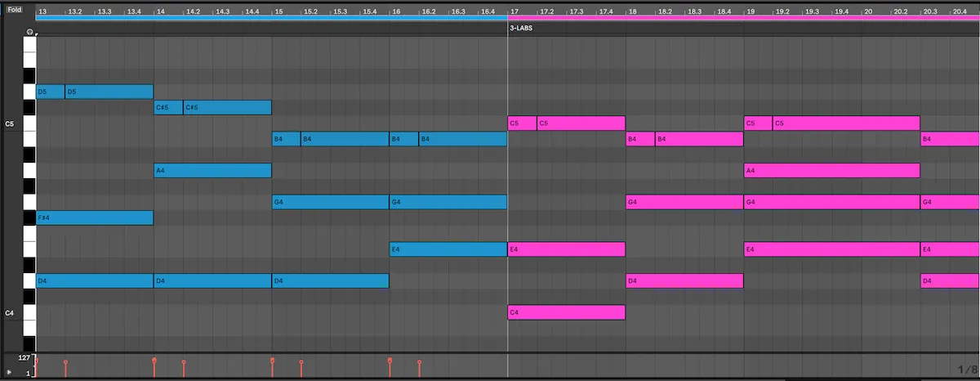Select the short pink B4 note at bar 18
This screenshot has height=381, width=980.
click(x=640, y=139)
